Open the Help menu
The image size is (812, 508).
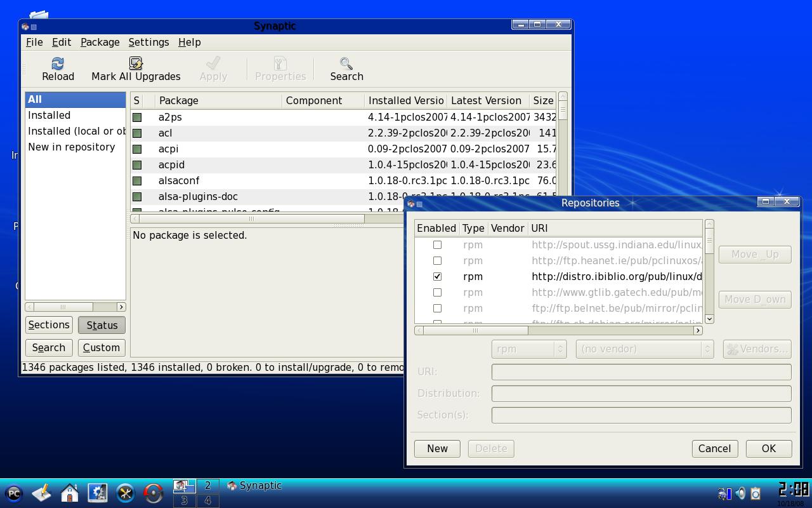189,43
